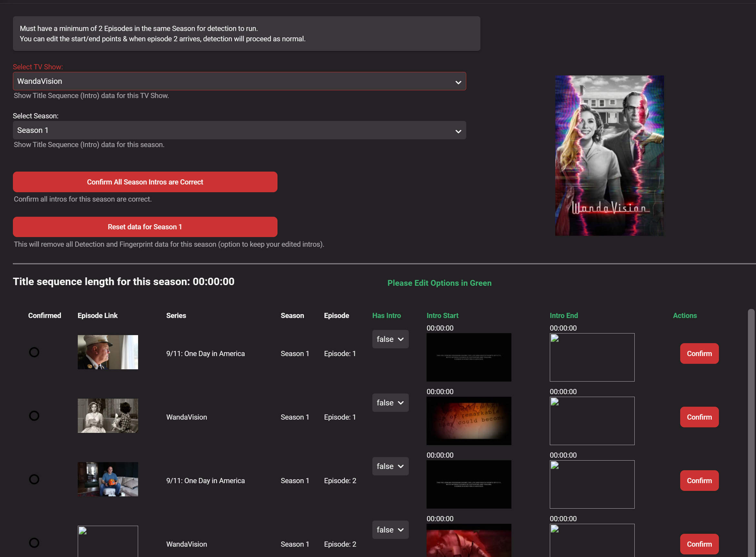This screenshot has width=756, height=557.
Task: Toggle confirmed circle for WandaVision Episode 1
Action: (34, 416)
